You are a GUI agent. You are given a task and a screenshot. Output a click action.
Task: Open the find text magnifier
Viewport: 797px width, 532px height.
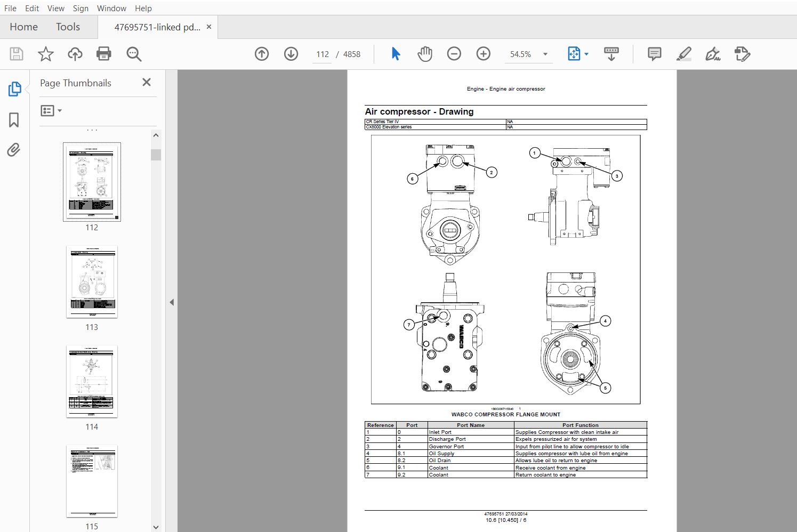(134, 54)
